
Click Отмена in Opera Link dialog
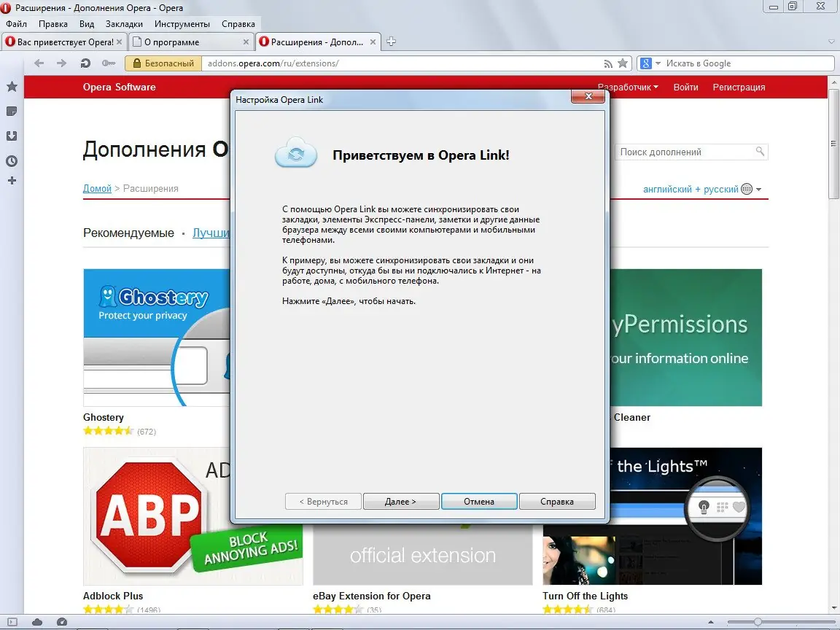[479, 502]
